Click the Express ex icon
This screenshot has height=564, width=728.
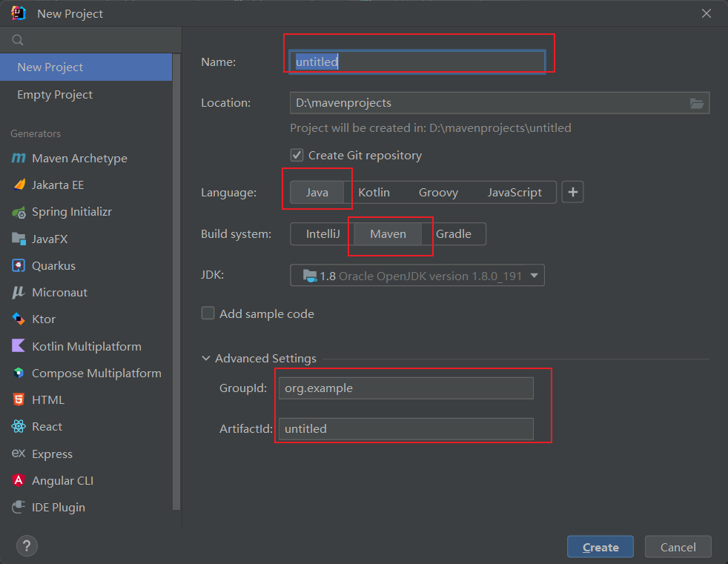click(x=19, y=453)
